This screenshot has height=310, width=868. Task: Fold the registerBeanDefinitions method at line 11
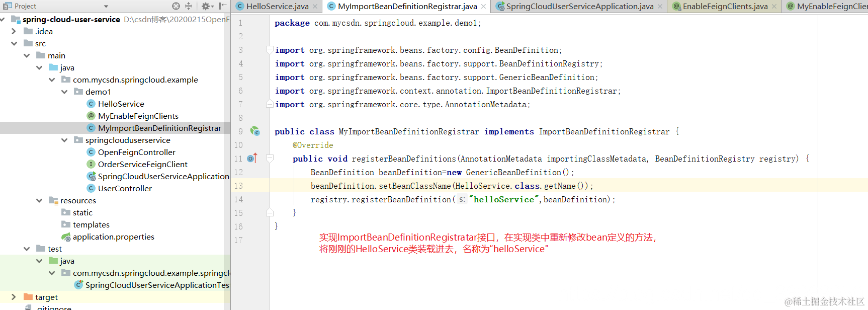270,159
